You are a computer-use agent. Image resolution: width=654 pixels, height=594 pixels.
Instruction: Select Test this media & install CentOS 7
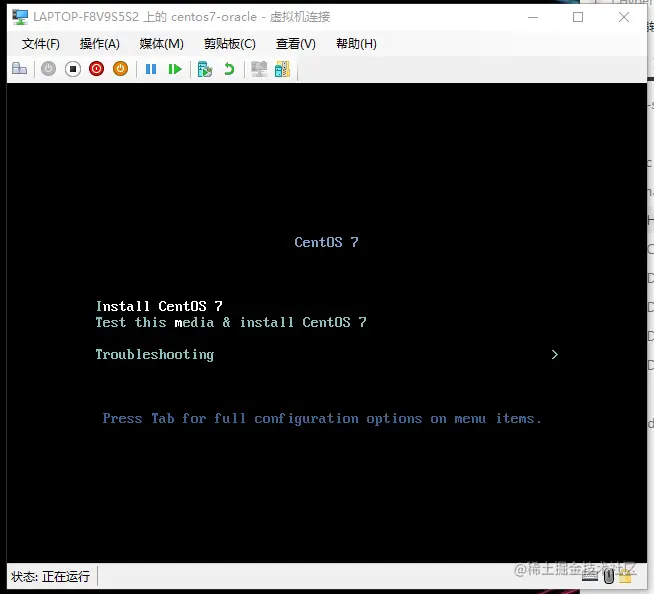(x=231, y=322)
